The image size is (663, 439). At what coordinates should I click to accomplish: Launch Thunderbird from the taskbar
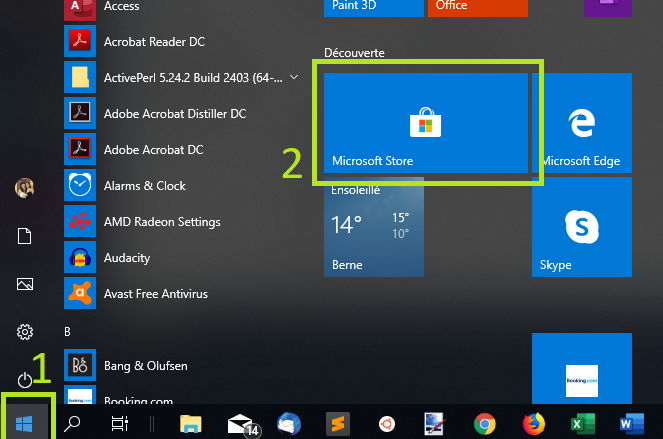289,424
